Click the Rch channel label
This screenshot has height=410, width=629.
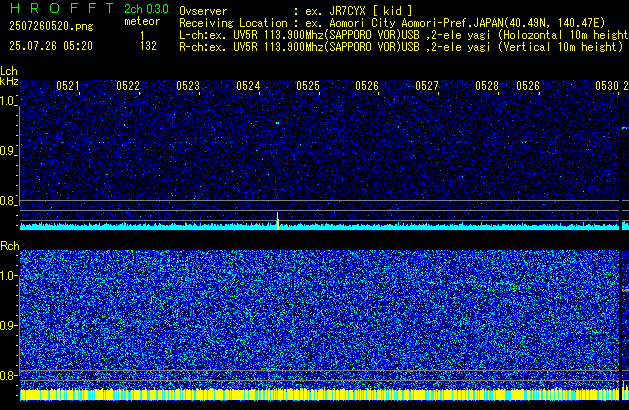[10, 246]
